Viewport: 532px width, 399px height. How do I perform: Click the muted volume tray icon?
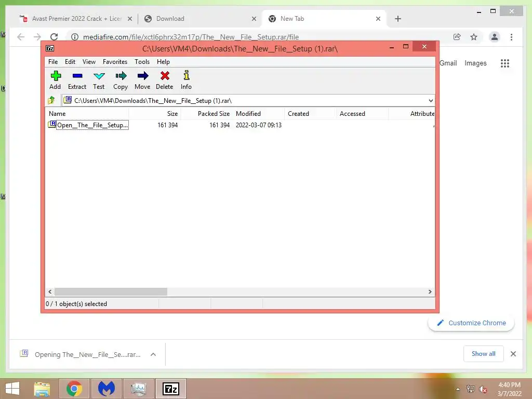[483, 389]
